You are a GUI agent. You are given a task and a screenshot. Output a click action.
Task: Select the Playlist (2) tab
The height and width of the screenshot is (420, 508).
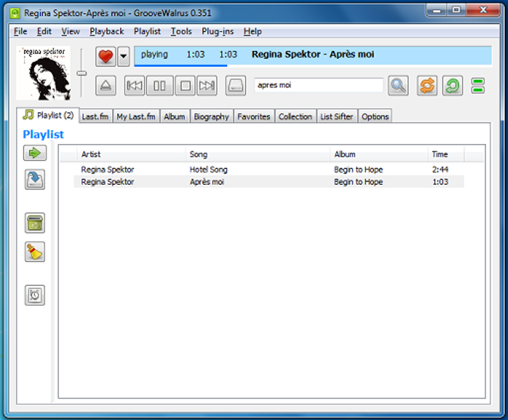[x=48, y=116]
